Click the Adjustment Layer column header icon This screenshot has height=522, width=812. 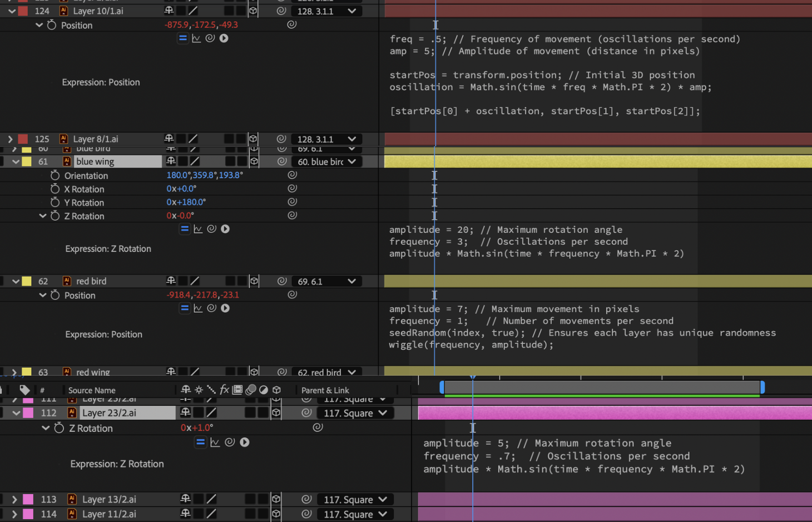pyautogui.click(x=264, y=390)
